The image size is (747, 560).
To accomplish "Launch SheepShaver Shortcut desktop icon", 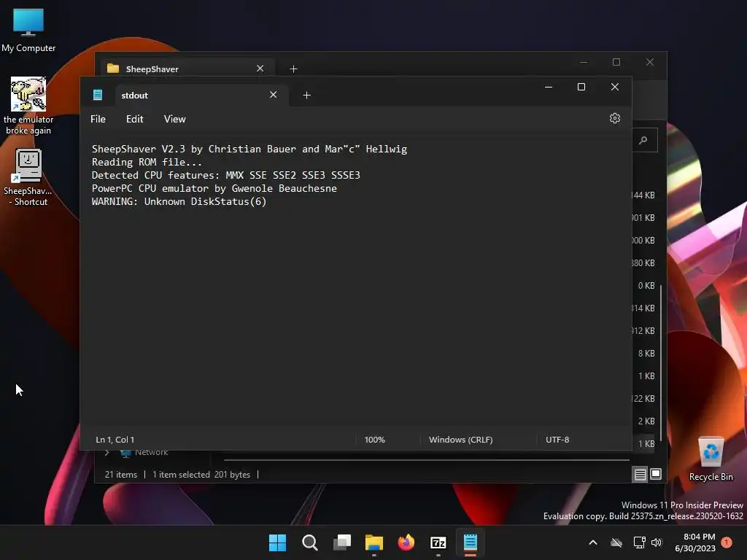I will (x=28, y=177).
